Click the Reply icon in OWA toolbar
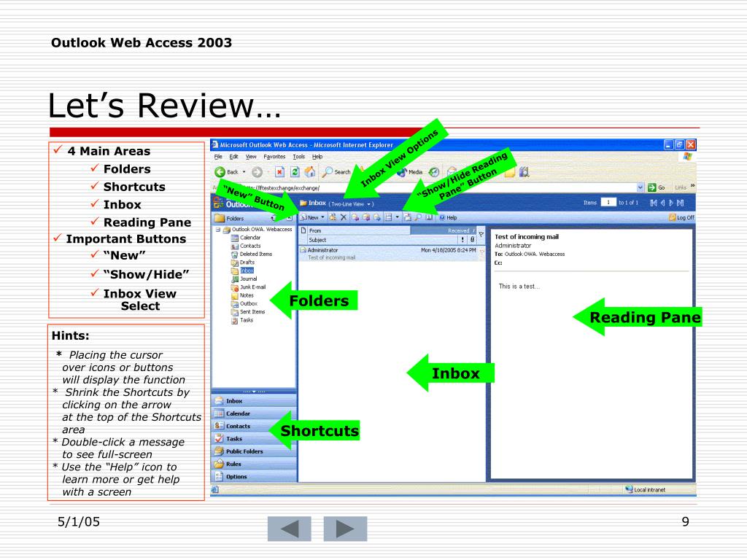Screen dimensions: 747x560 click(355, 217)
